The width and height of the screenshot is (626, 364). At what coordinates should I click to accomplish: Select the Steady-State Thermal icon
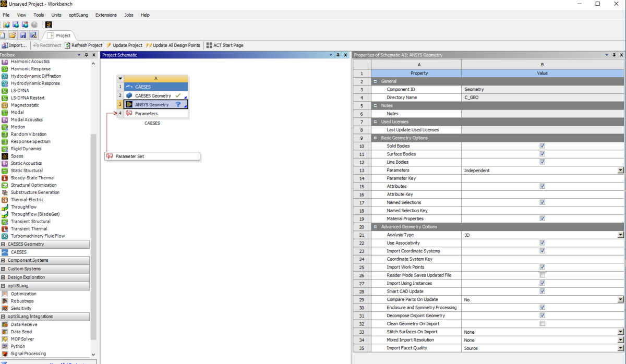[5, 178]
